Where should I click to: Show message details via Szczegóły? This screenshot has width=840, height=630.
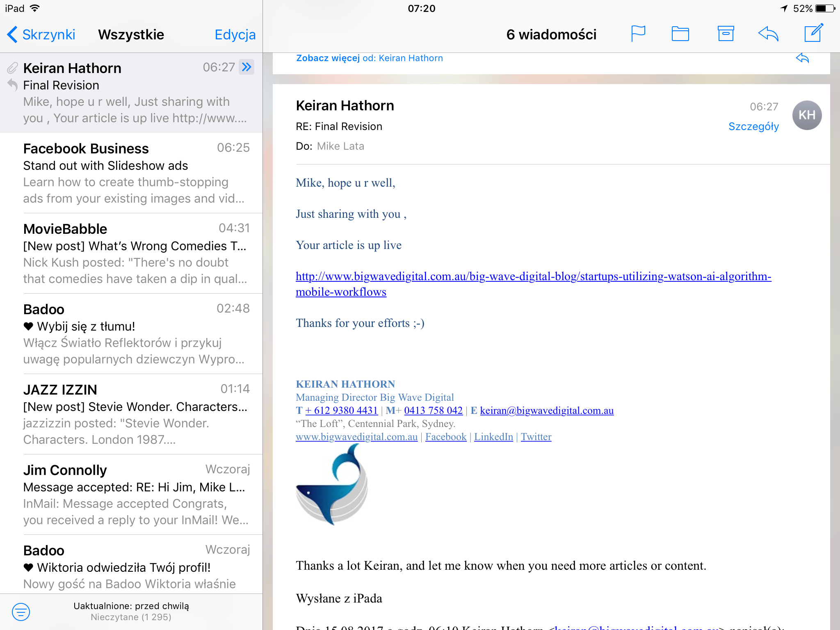753,126
